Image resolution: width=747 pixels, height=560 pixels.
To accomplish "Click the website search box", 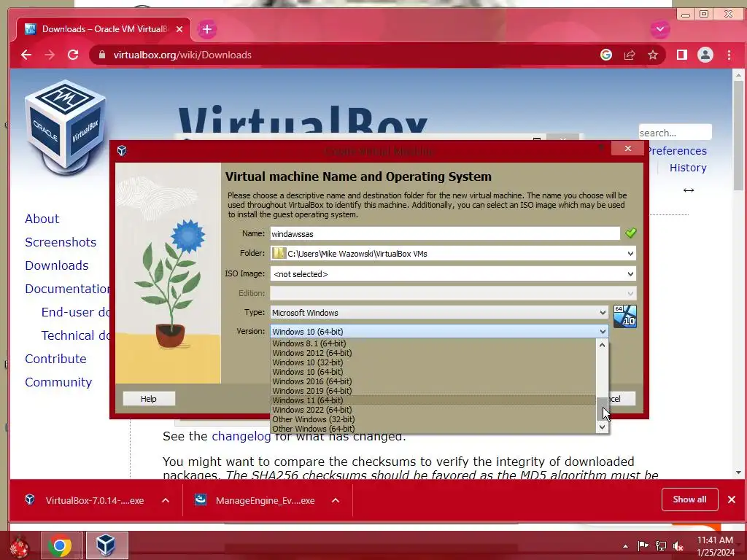I will [x=675, y=133].
